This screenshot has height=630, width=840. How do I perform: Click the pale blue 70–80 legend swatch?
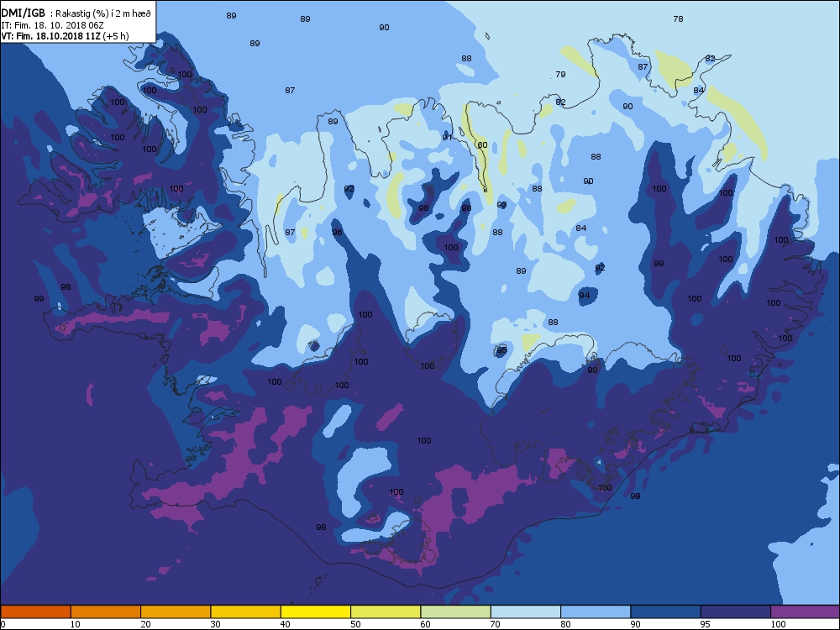tap(526, 612)
